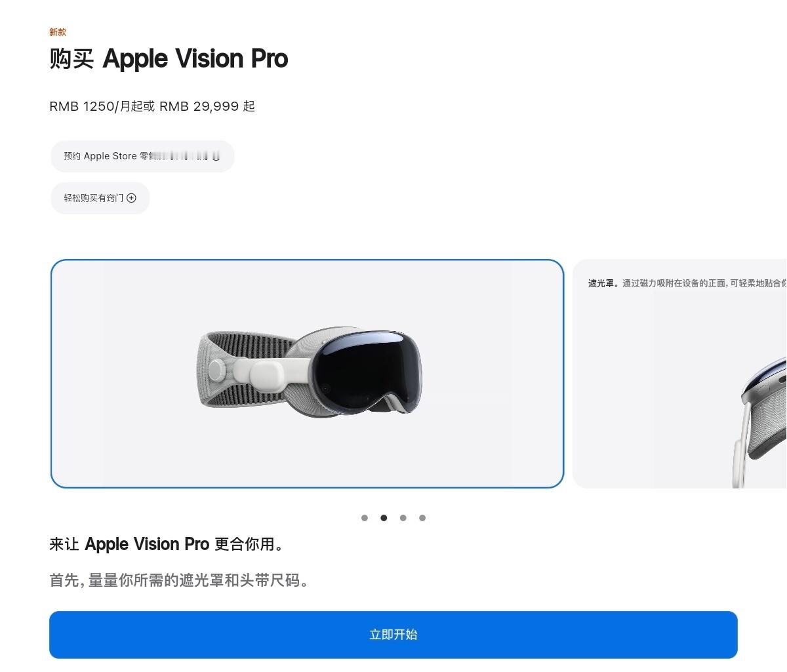Click the Vision Pro headset product image
The width and height of the screenshot is (787, 672).
[x=312, y=372]
